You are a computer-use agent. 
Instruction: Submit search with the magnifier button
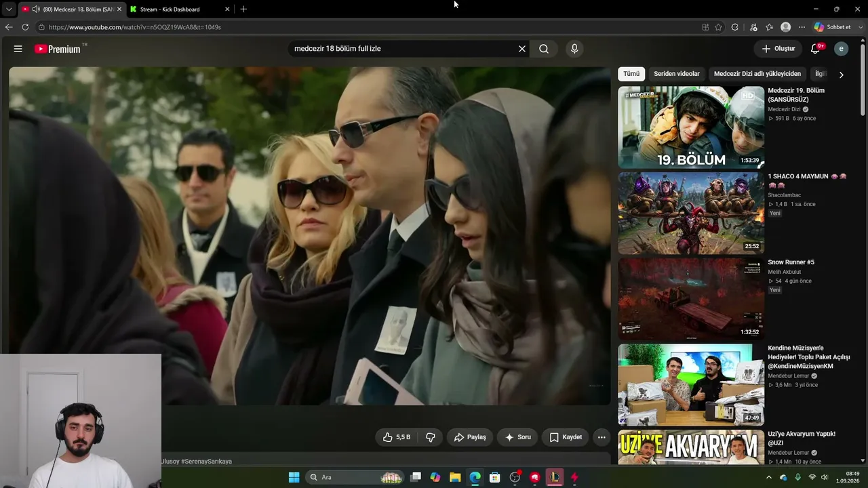544,49
